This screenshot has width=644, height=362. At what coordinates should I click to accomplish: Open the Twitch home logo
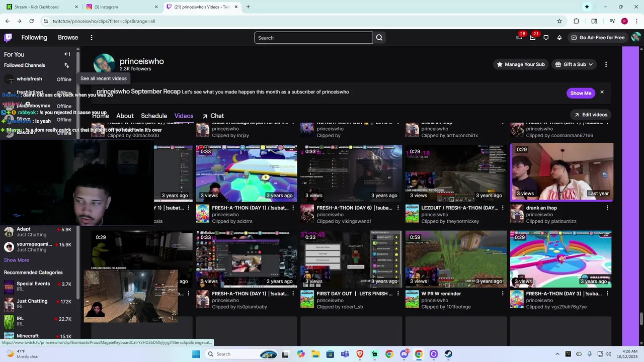(8, 38)
